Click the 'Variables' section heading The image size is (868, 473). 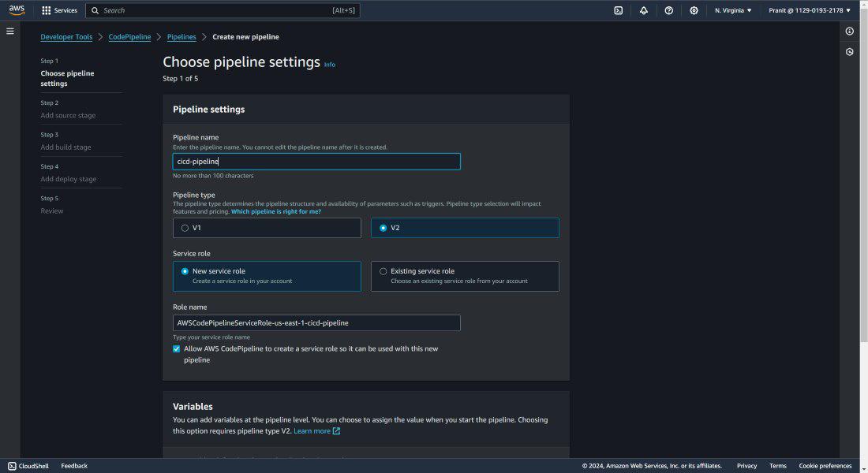coord(193,407)
